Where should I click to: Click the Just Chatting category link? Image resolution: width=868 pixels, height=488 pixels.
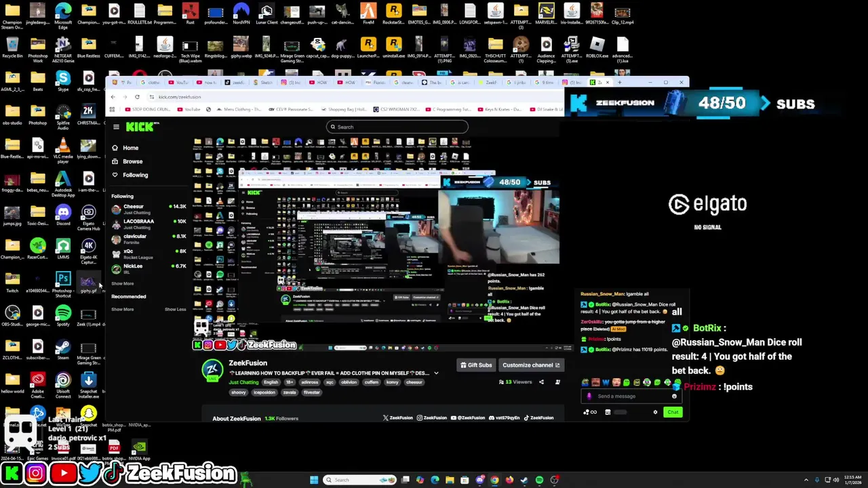[x=243, y=382]
